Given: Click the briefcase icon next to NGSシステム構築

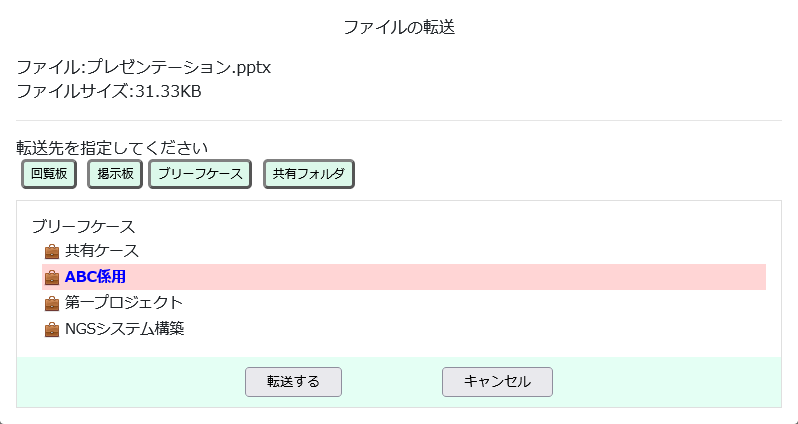Looking at the screenshot, I should pos(52,329).
